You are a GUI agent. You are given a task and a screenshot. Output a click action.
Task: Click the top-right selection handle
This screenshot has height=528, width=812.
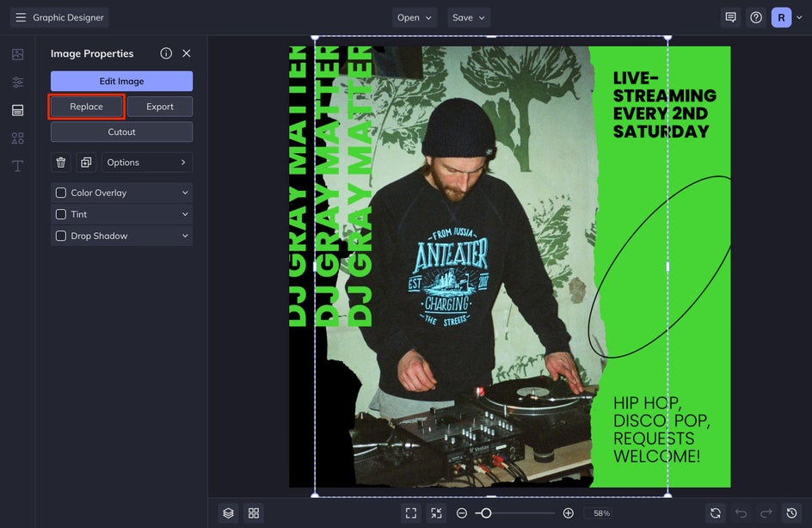click(668, 37)
